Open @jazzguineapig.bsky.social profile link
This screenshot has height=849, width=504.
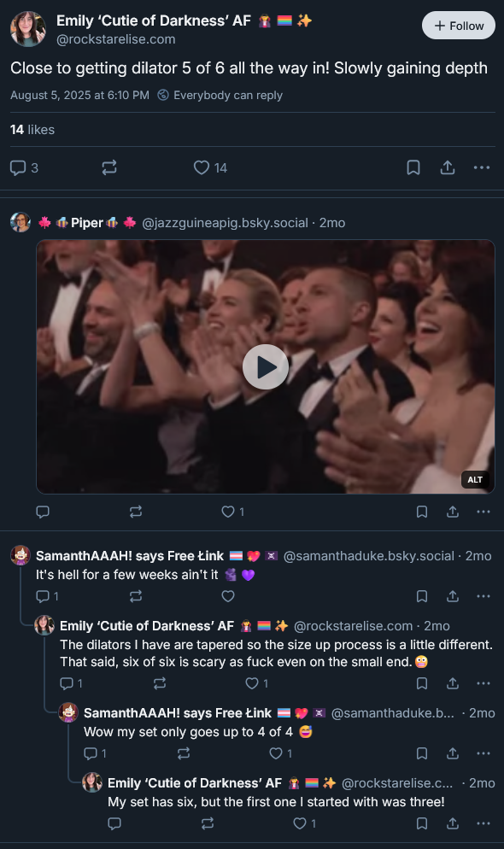pos(225,223)
